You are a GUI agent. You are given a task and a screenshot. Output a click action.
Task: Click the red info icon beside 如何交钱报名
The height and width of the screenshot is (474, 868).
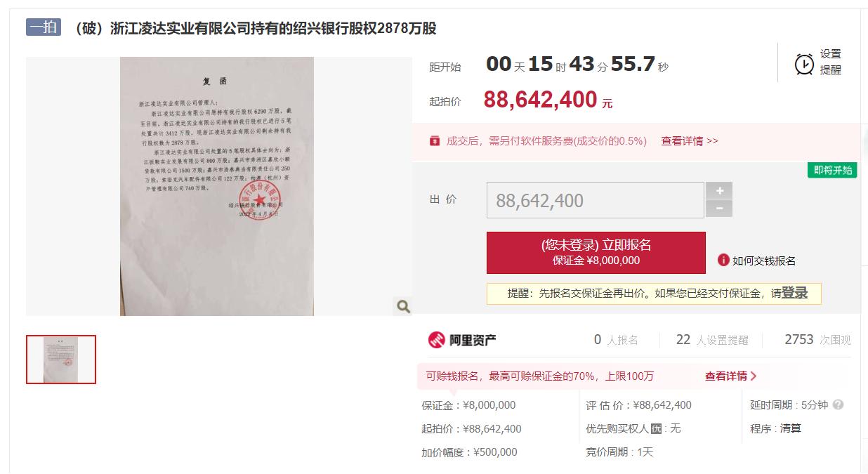coord(723,260)
